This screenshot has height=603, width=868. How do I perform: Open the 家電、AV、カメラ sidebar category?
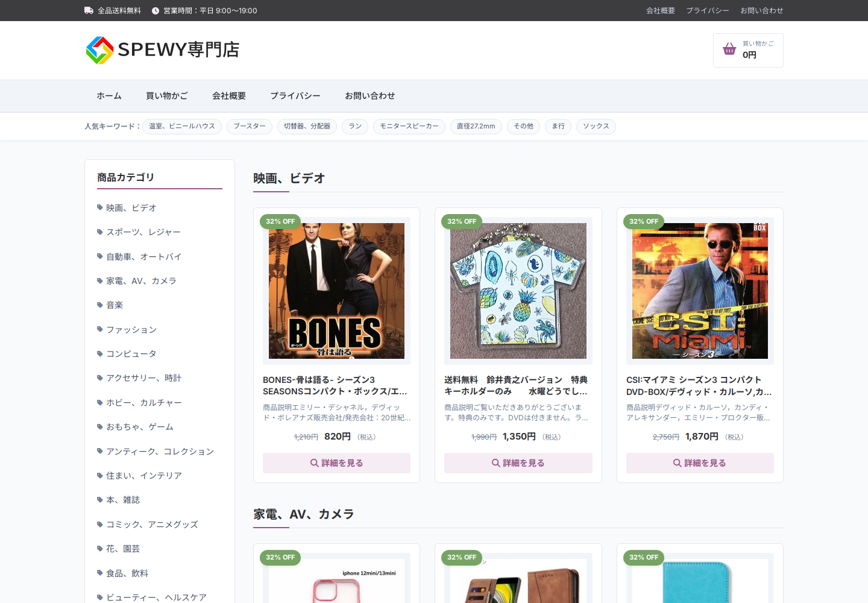[141, 281]
